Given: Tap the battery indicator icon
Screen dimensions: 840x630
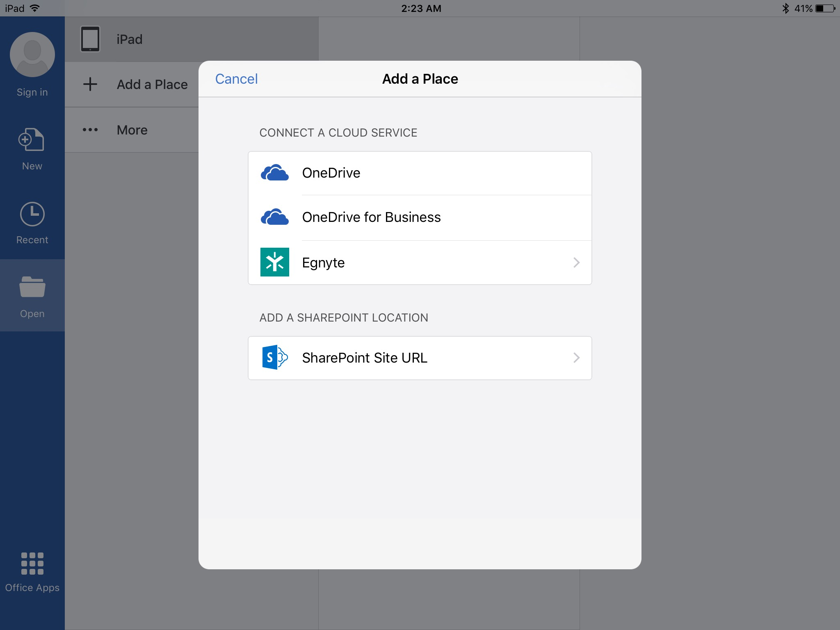Looking at the screenshot, I should [x=825, y=8].
